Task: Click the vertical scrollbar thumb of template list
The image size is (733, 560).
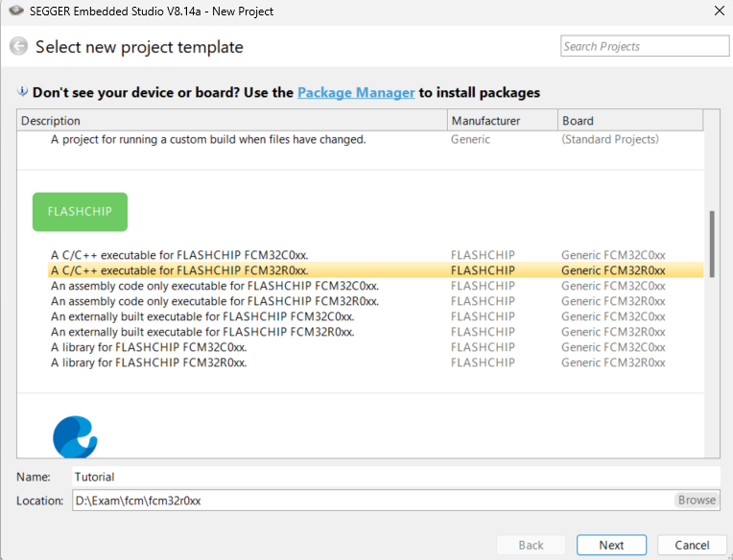Action: (x=712, y=245)
